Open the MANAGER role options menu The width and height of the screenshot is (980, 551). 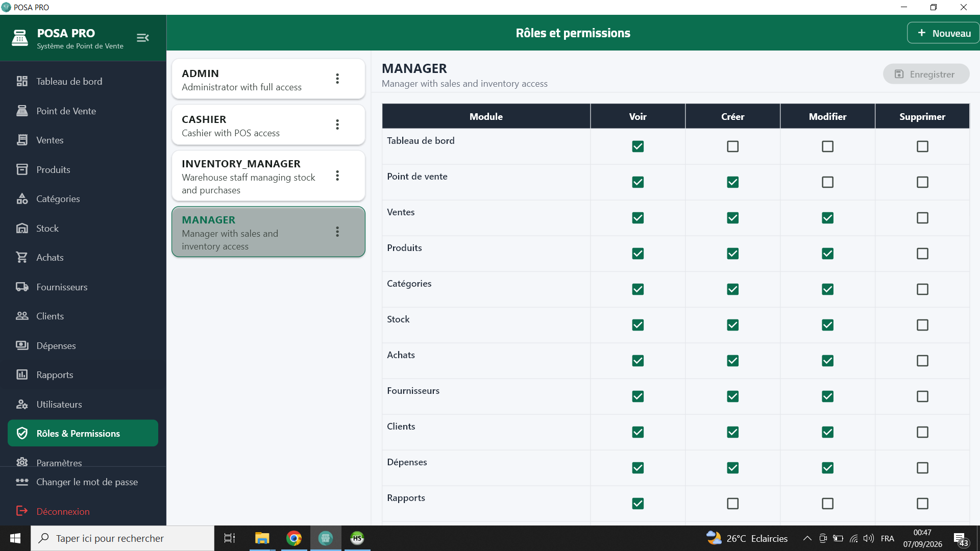click(x=337, y=232)
